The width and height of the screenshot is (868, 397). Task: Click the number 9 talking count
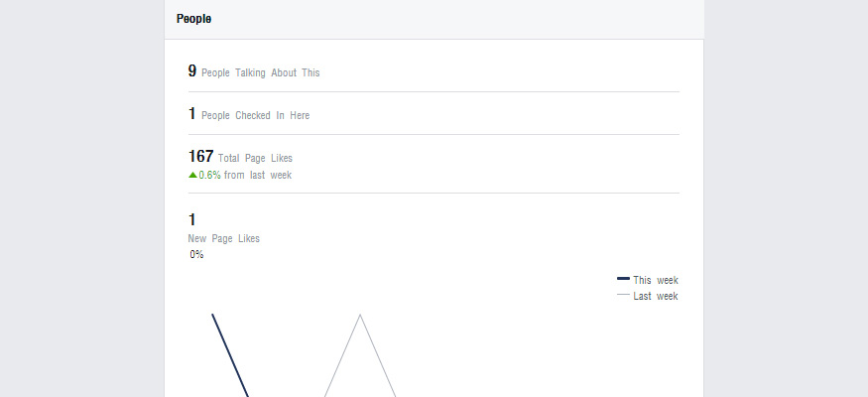click(192, 70)
